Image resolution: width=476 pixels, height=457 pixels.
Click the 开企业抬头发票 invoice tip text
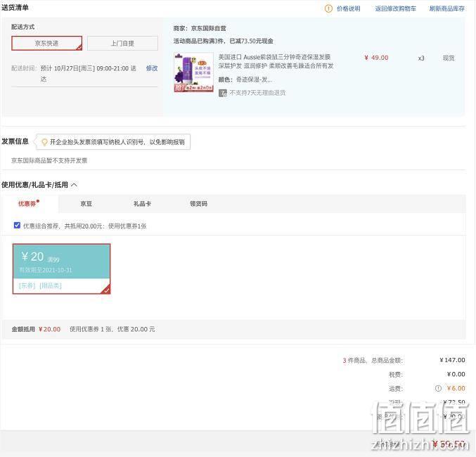pos(117,142)
